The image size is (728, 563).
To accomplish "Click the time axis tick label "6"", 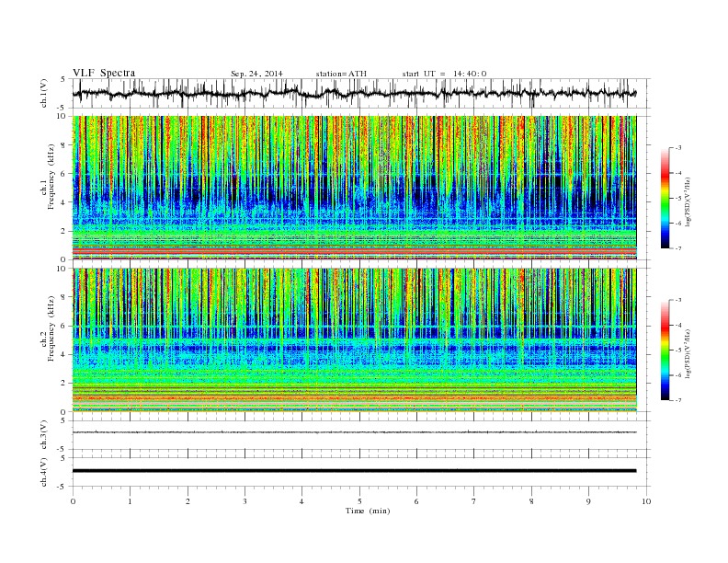I will [416, 501].
